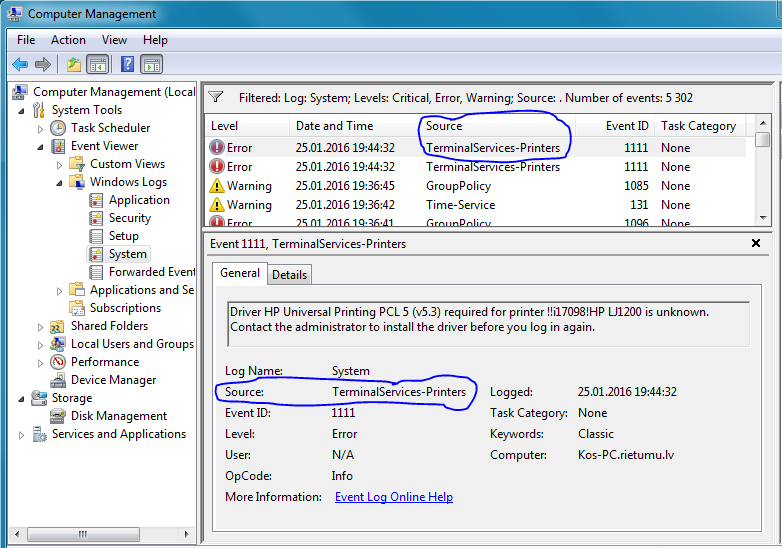Select the Subscriptions node
Image resolution: width=782 pixels, height=548 pixels.
click(x=125, y=308)
